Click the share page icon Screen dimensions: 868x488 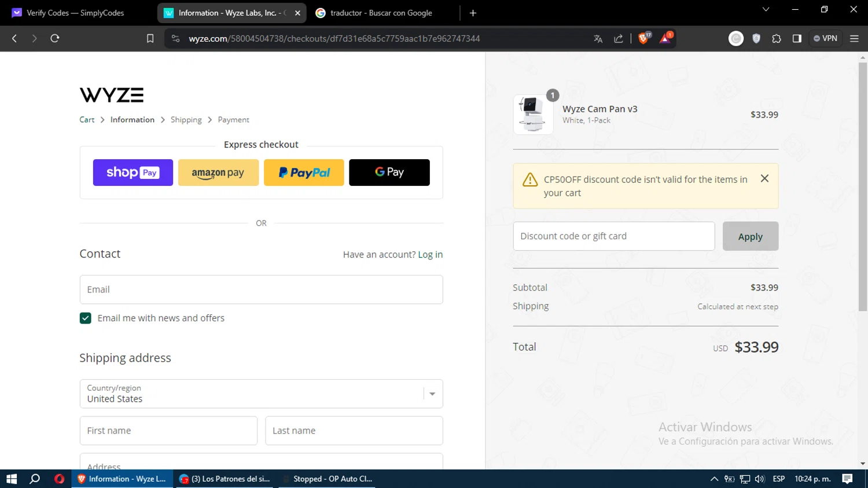[619, 39]
